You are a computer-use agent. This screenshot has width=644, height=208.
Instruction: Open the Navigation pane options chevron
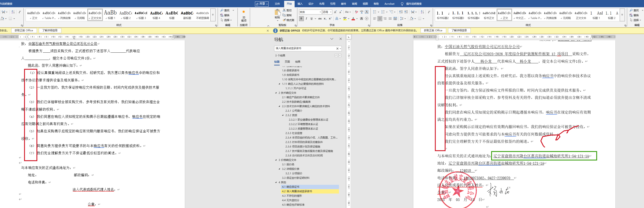332,39
